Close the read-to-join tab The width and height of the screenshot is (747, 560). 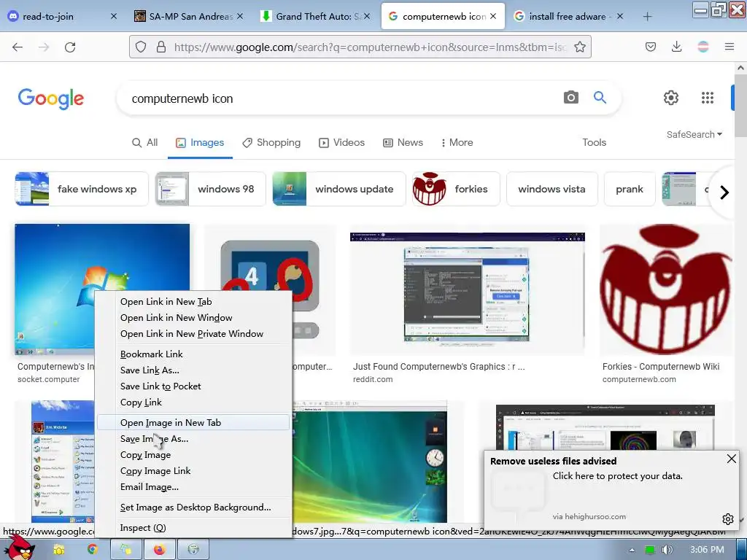(113, 16)
